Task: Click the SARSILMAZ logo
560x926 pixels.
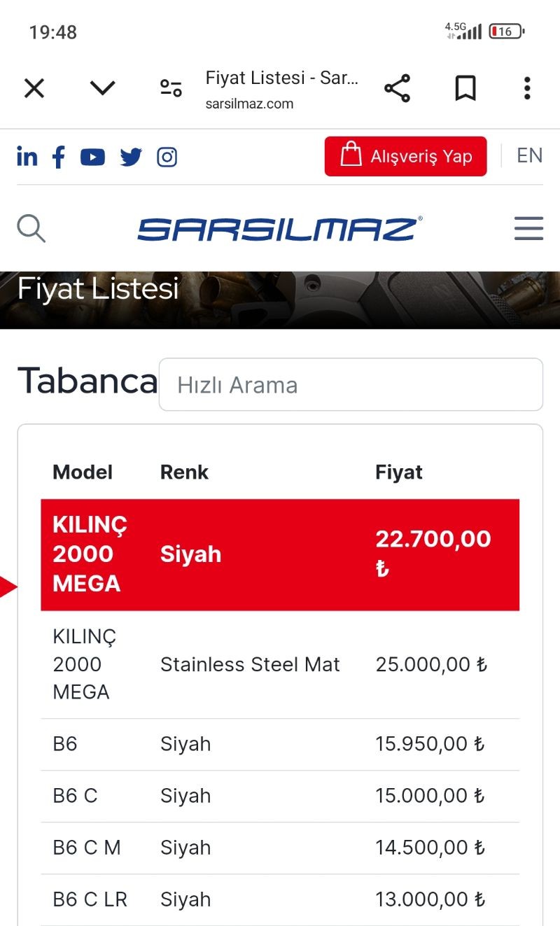Action: click(280, 229)
